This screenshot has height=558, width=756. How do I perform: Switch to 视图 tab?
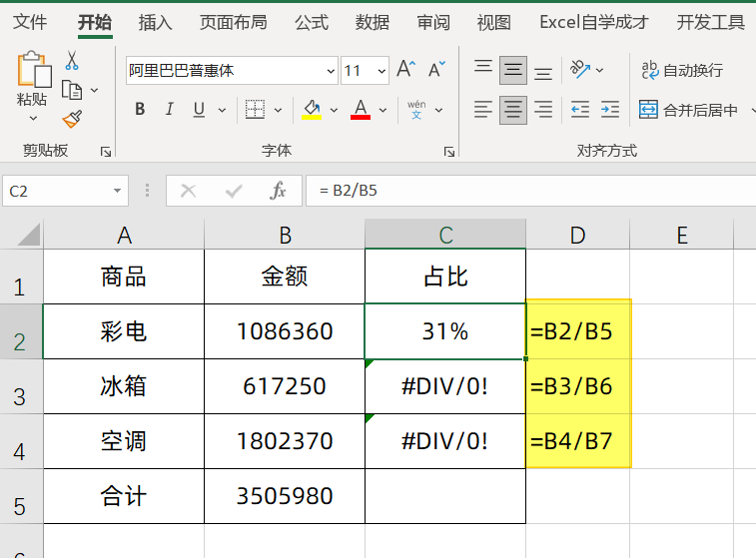pos(493,22)
